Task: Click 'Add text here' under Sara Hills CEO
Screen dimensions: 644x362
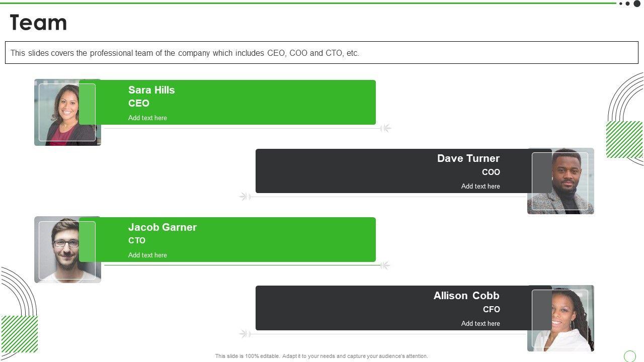Action: 147,118
